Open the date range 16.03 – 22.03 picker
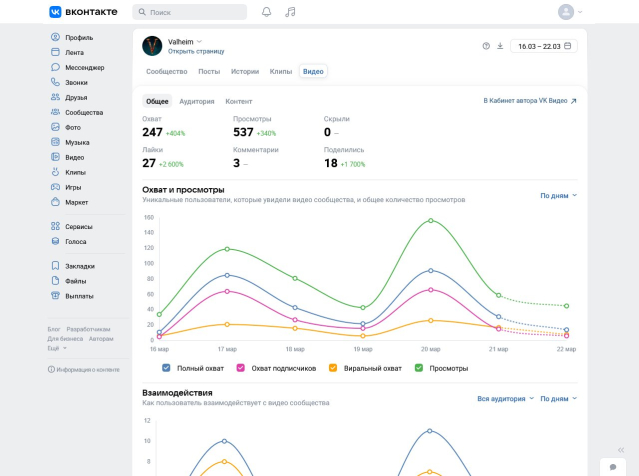The height and width of the screenshot is (476, 639). pos(543,46)
